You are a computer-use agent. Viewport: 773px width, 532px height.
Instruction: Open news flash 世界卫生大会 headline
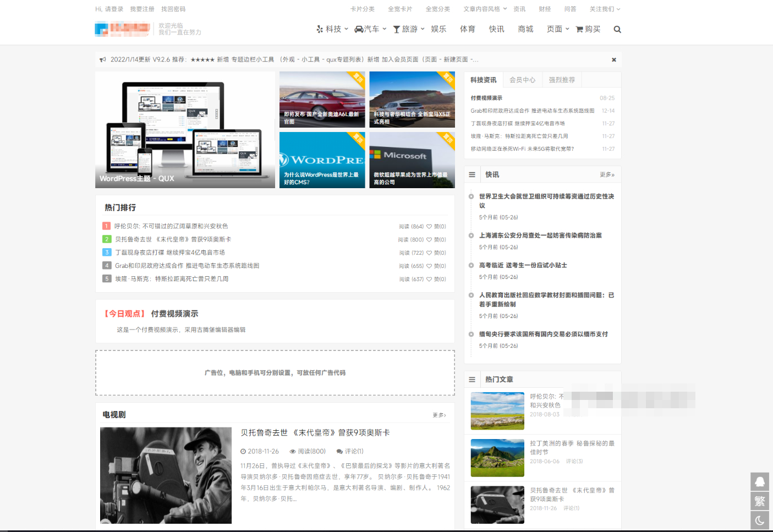pyautogui.click(x=546, y=201)
